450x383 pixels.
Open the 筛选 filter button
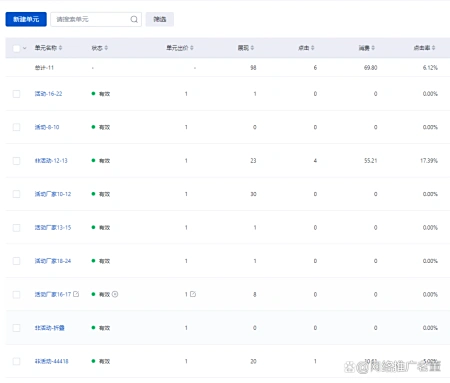coord(160,19)
